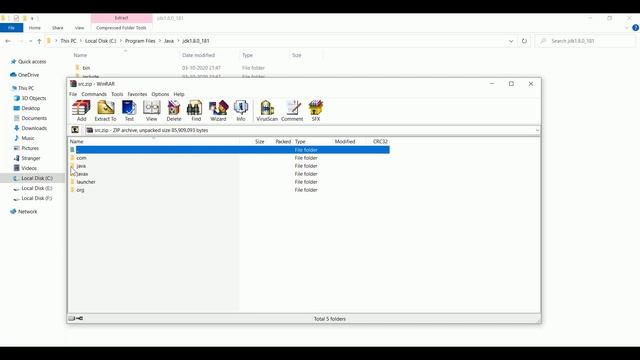Open Explorer Share ribbon tab

click(58, 28)
